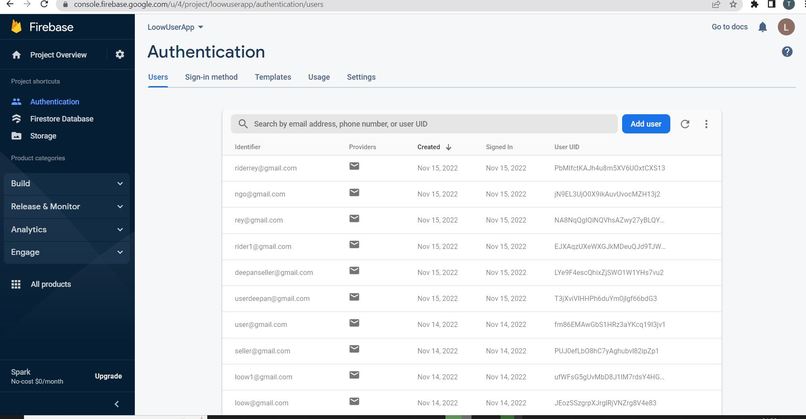Click the Add user button
This screenshot has width=806, height=419.
coord(646,124)
